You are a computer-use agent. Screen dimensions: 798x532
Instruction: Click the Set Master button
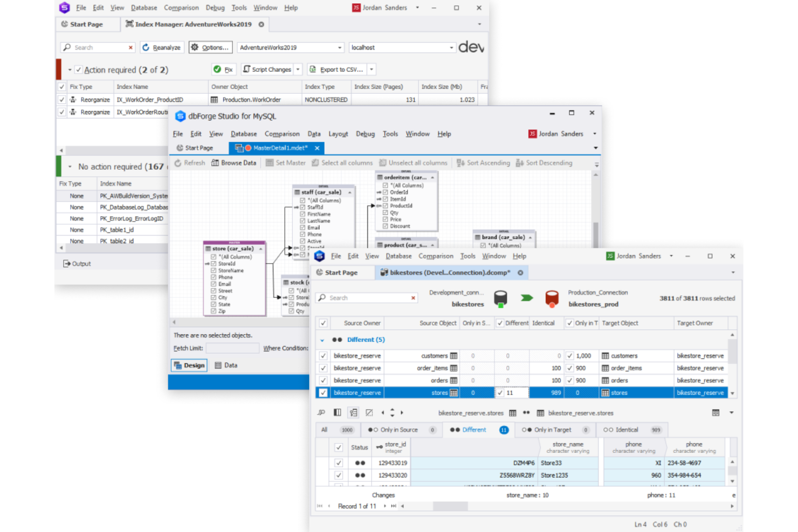click(285, 162)
